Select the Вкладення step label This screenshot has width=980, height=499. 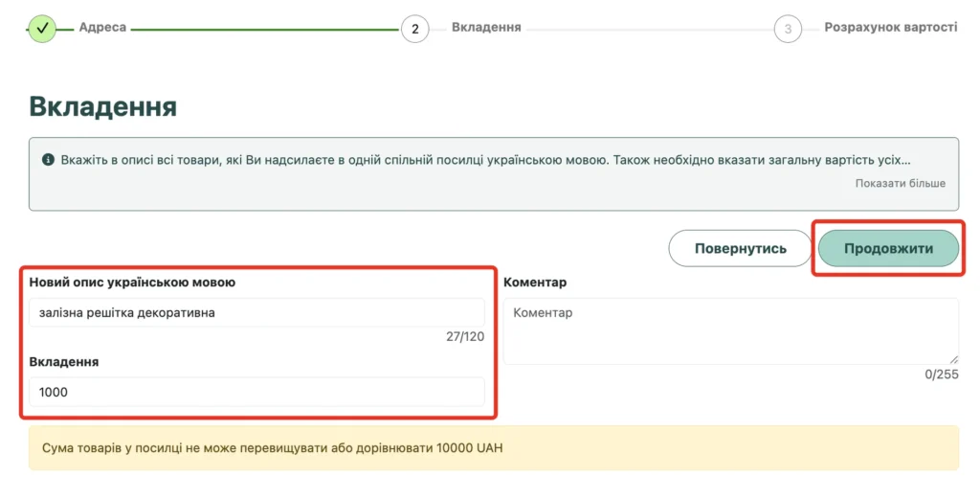click(x=486, y=28)
